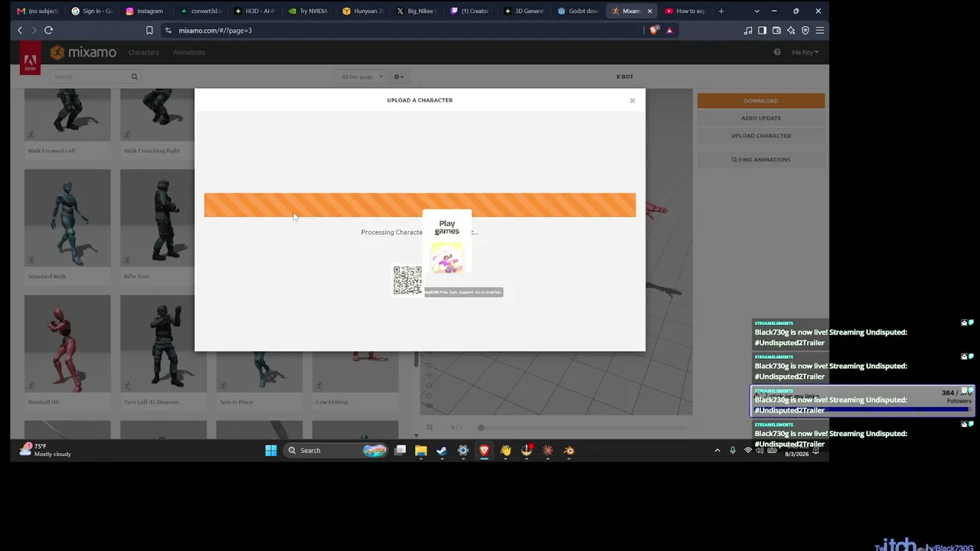The image size is (980, 551).
Task: Open the 48 Per page dropdown
Action: [x=360, y=77]
